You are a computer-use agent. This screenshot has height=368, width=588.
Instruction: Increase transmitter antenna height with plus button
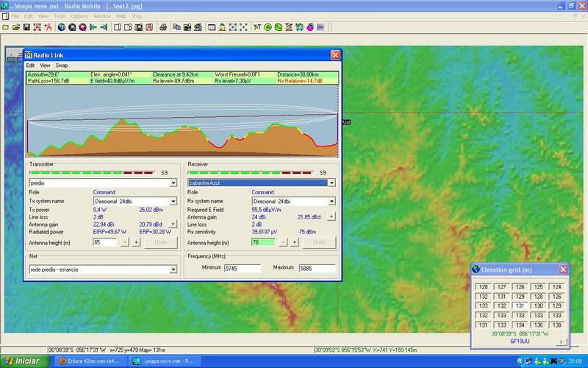pyautogui.click(x=136, y=242)
